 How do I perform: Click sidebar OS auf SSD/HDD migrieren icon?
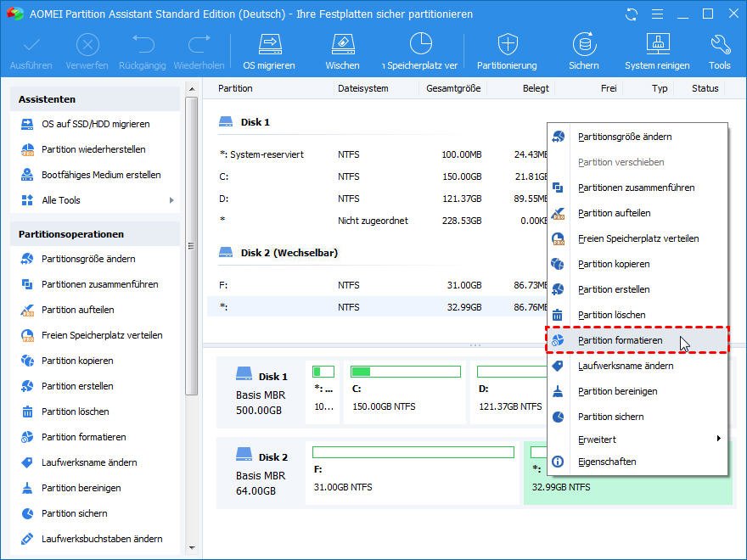[x=28, y=124]
